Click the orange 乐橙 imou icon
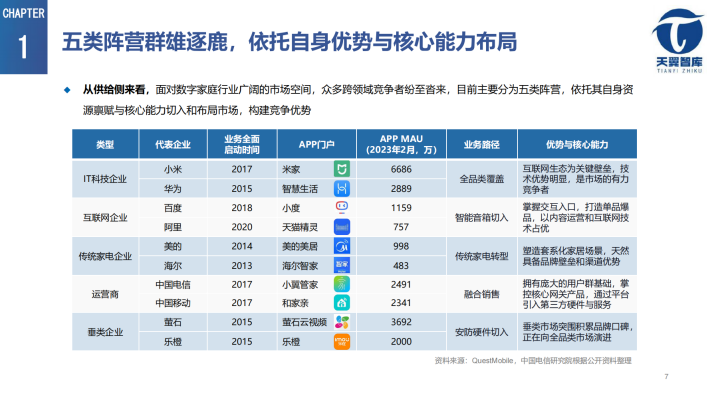The height and width of the screenshot is (399, 710). pyautogui.click(x=342, y=341)
